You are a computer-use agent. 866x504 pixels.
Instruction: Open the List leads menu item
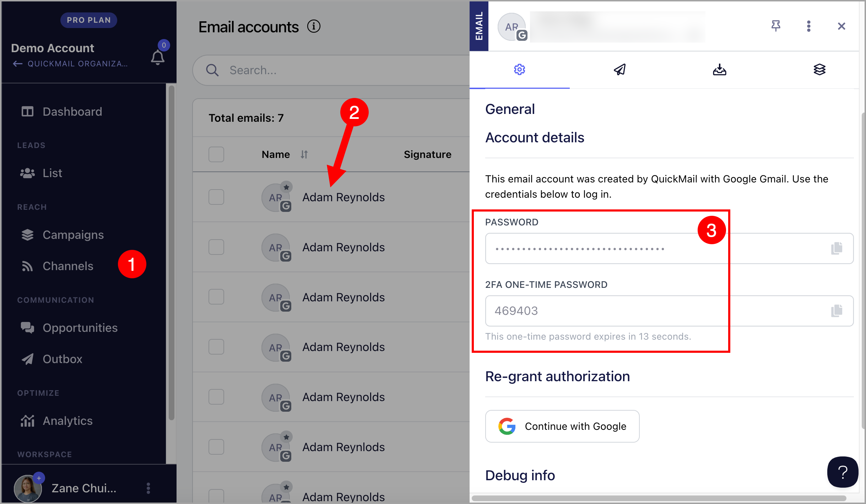[x=52, y=173]
